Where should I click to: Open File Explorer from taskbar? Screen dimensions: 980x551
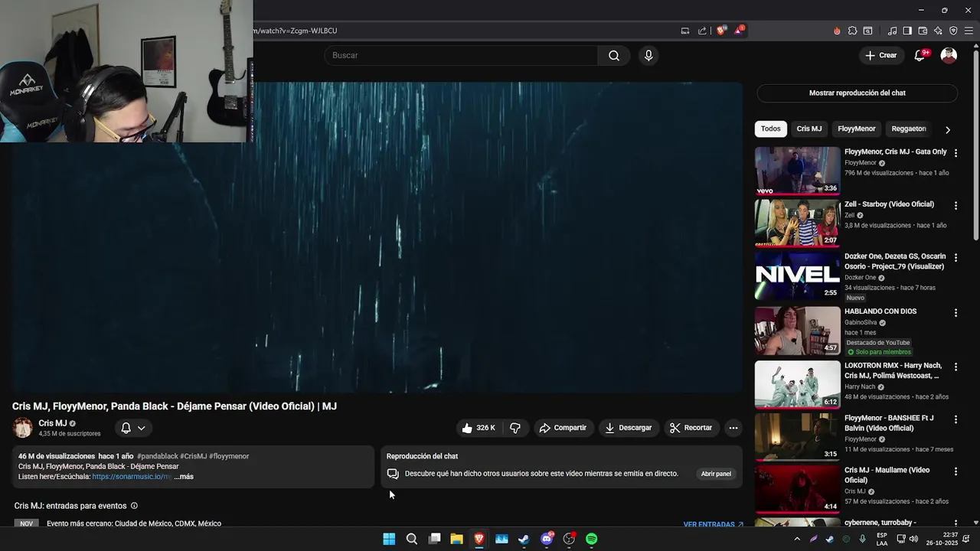[456, 539]
